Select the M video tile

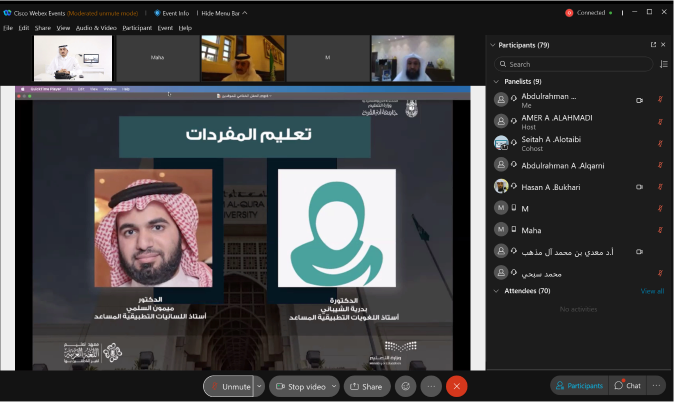tap(328, 58)
